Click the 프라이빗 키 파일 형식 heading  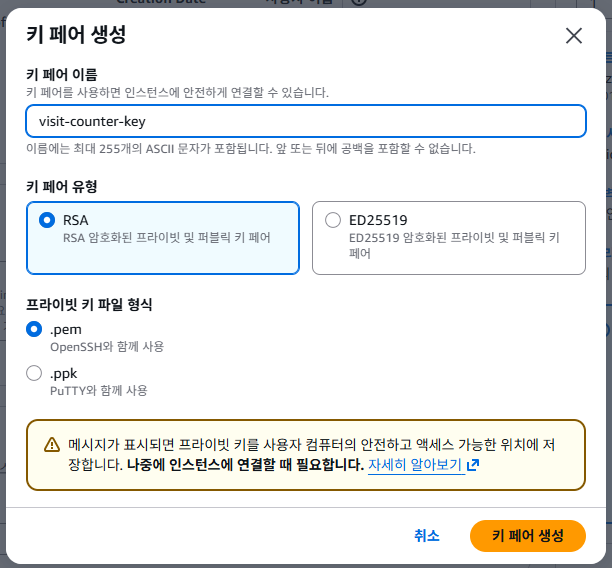89,304
